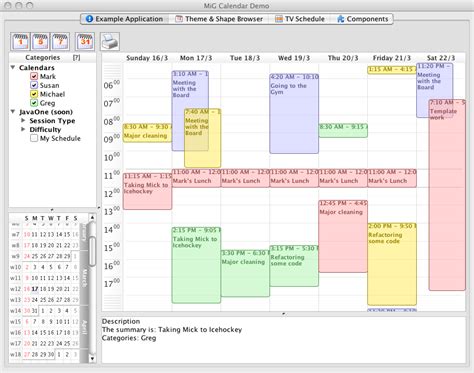The image size is (474, 373).
Task: Click the 13:00 time label
Action: 112,211
